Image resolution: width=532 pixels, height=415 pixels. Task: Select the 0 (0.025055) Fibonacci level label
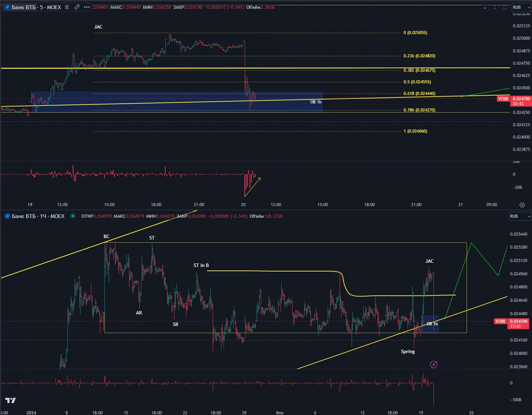coord(415,33)
